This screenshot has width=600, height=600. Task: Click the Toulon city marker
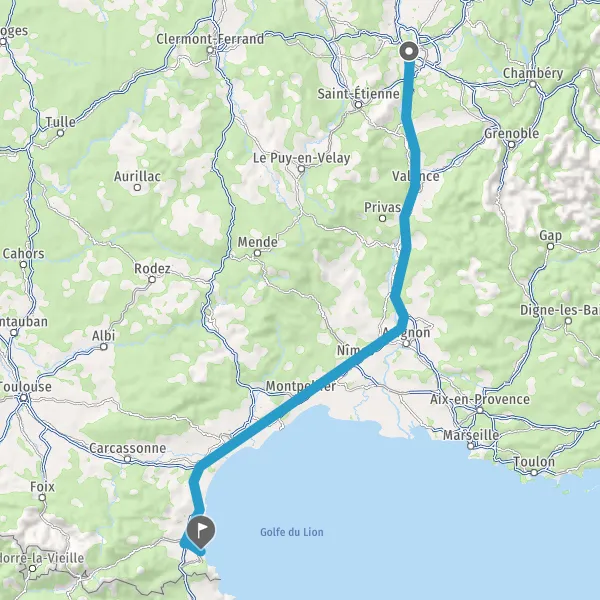pyautogui.click(x=534, y=473)
